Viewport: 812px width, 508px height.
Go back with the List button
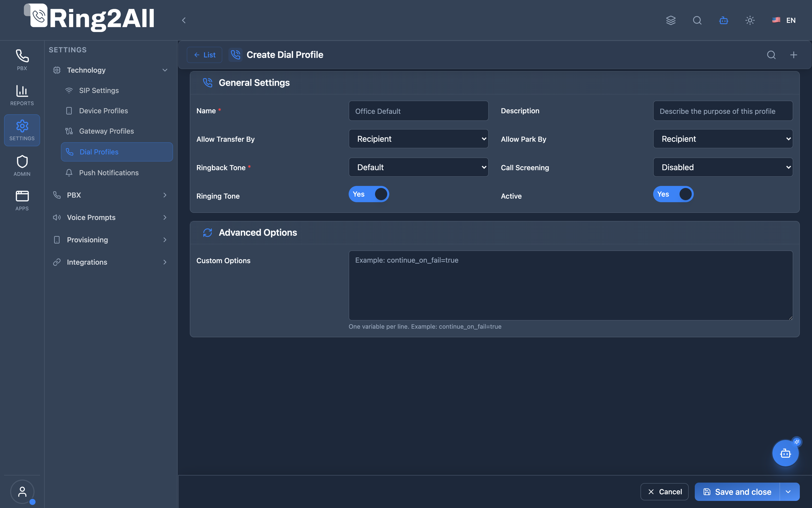click(204, 55)
